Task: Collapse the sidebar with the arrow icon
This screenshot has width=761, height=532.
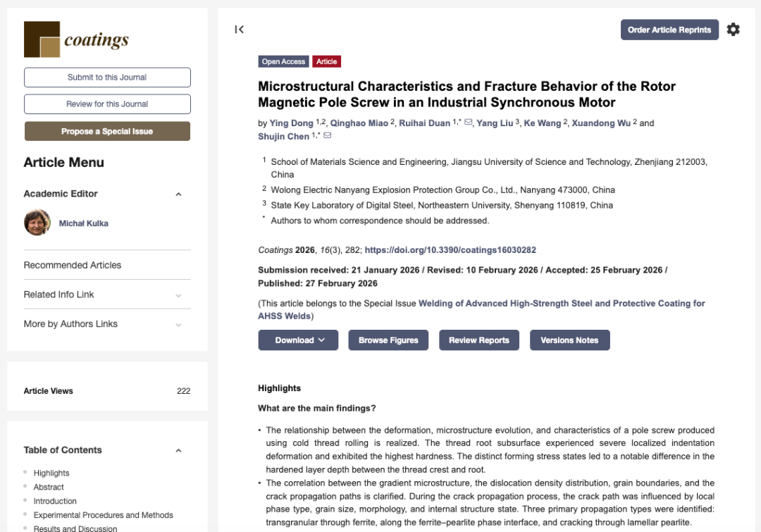Action: (239, 30)
